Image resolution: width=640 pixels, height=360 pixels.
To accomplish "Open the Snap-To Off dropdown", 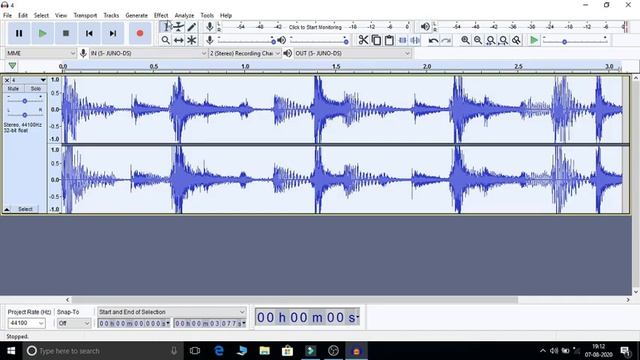I will click(x=73, y=323).
